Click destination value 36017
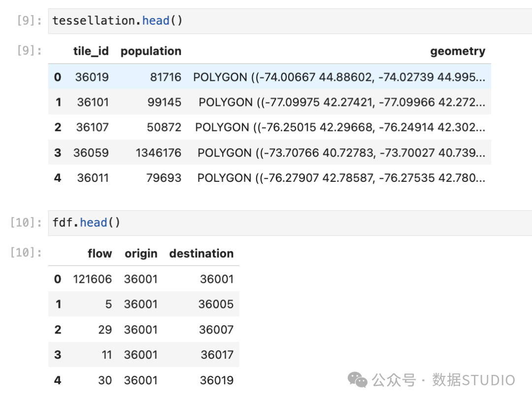The height and width of the screenshot is (401, 532). [x=217, y=355]
